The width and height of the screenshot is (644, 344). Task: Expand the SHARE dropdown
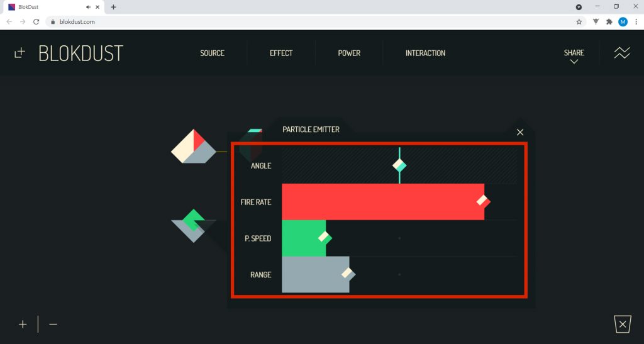[x=574, y=56]
